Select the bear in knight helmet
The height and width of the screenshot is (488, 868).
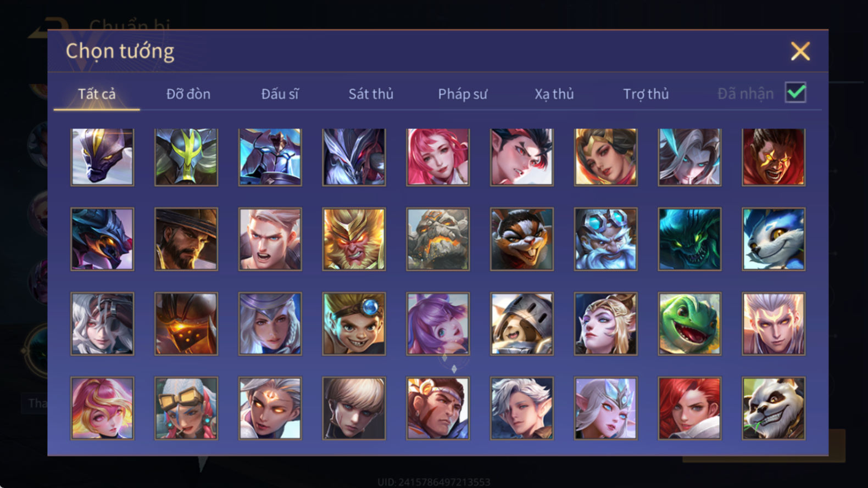coord(522,324)
